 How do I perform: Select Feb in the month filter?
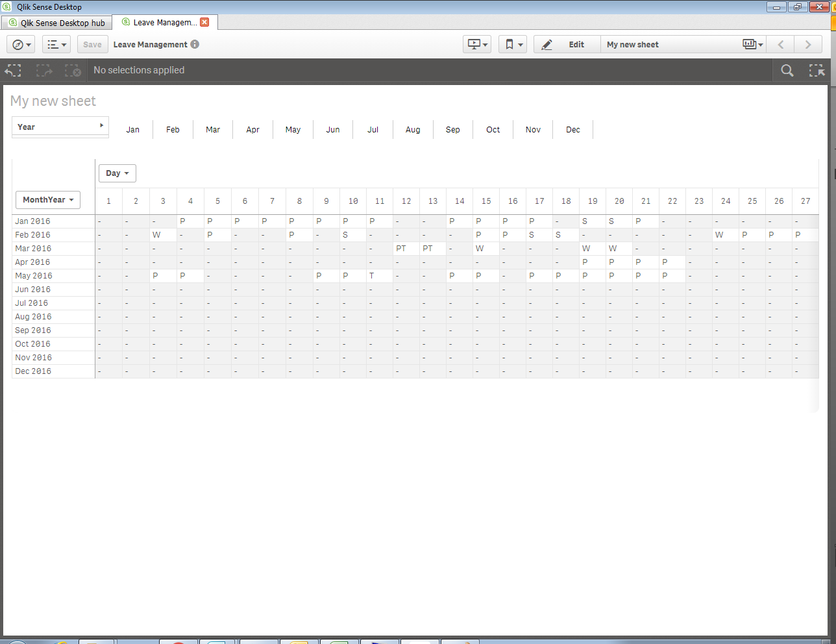point(173,129)
